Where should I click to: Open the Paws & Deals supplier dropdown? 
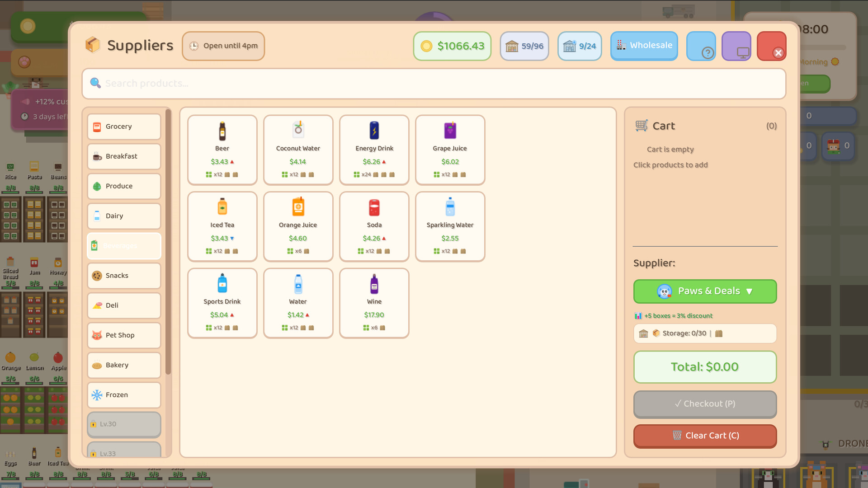pyautogui.click(x=704, y=291)
